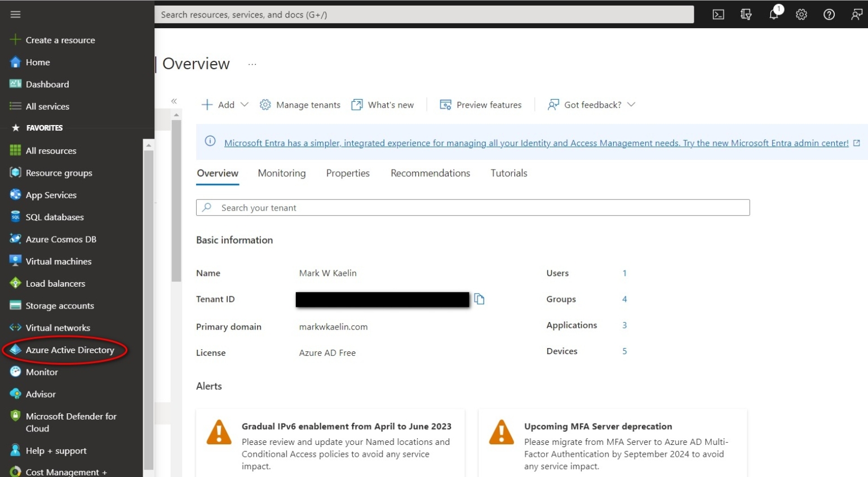
Task: Copy the Tenant ID
Action: tap(480, 299)
